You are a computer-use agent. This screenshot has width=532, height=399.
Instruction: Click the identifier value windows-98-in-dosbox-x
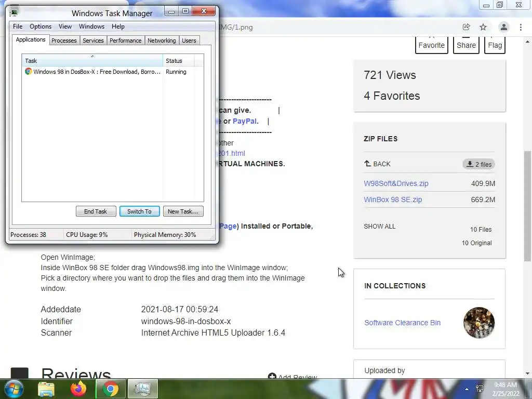pyautogui.click(x=186, y=321)
